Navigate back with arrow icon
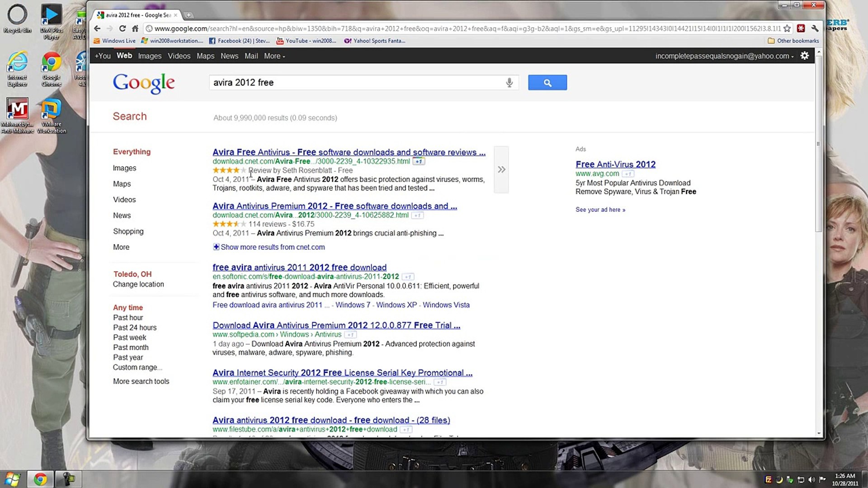The image size is (868, 488). click(97, 28)
